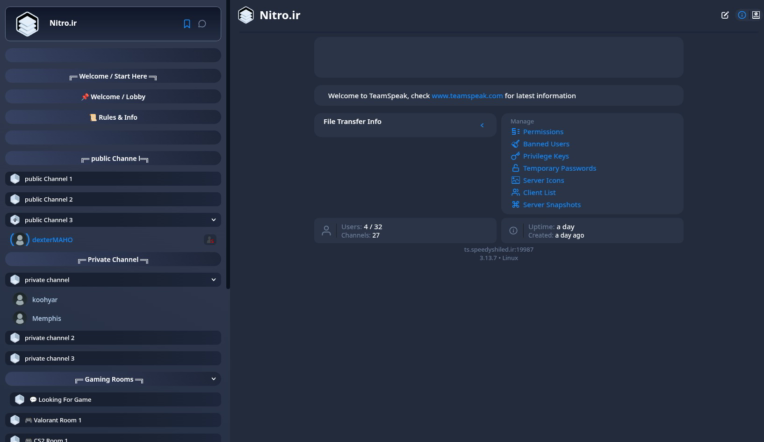Select user dexterMAHO by name

point(52,240)
